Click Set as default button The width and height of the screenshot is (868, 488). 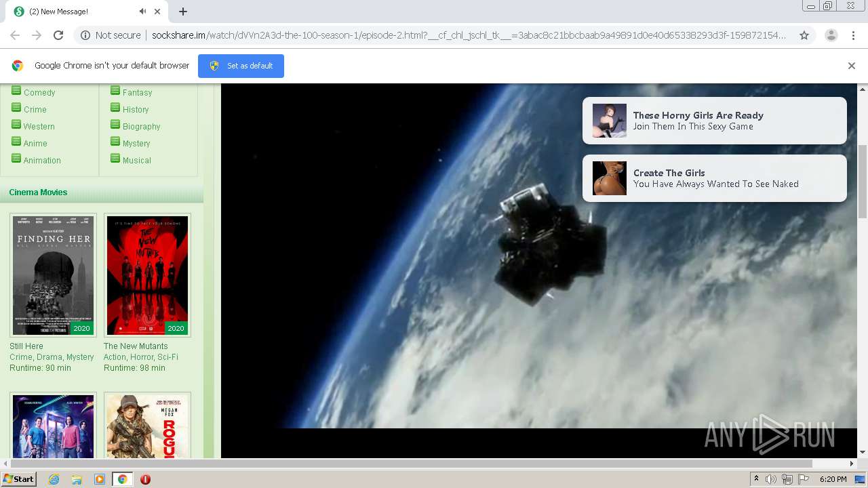[x=241, y=66]
